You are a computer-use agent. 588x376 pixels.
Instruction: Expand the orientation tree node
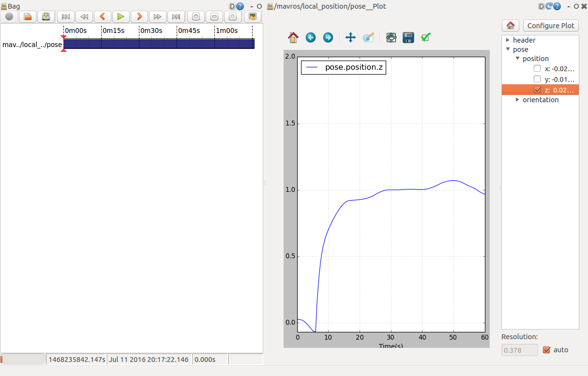517,100
